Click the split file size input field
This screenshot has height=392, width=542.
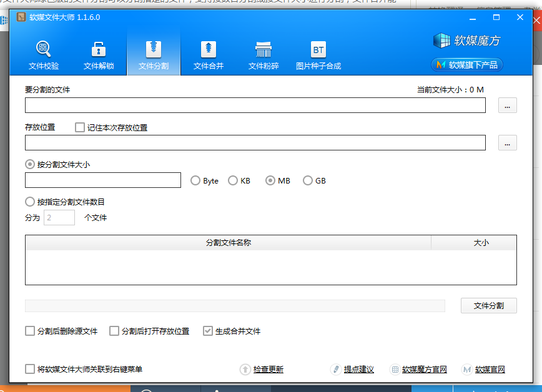click(x=103, y=180)
